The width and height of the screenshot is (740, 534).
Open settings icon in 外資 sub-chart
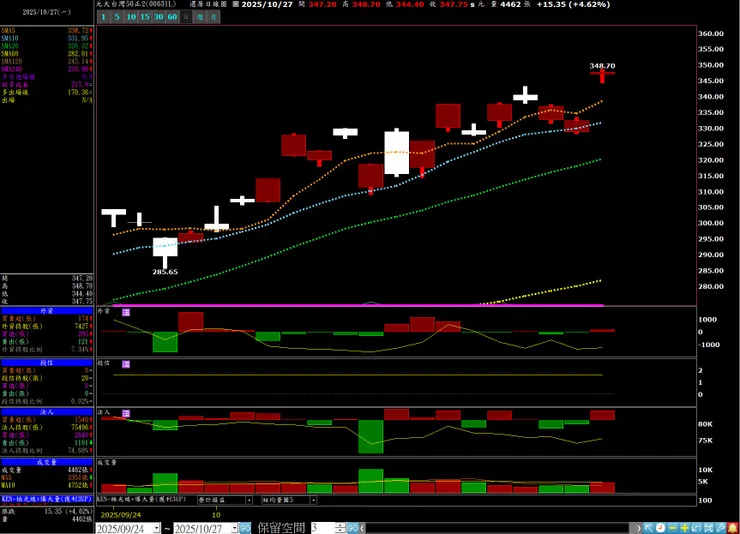coord(126,312)
